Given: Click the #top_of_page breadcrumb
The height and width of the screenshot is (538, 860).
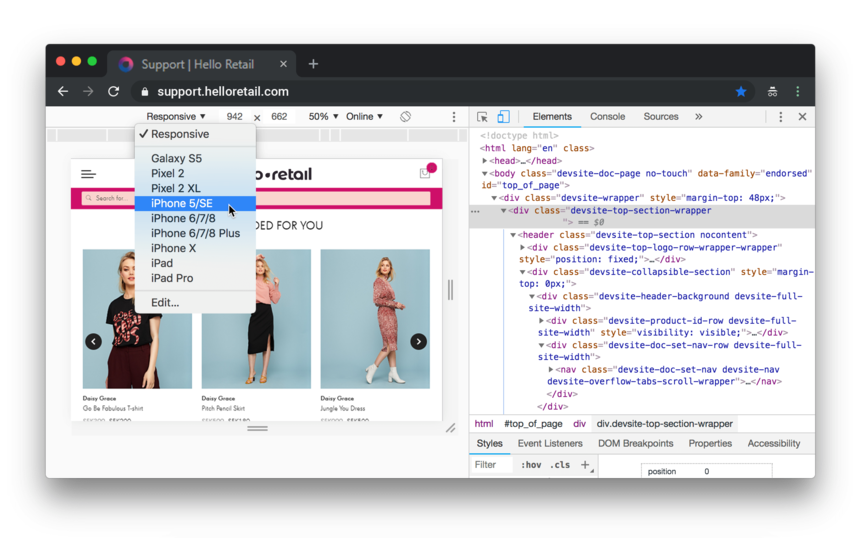Looking at the screenshot, I should tap(533, 424).
